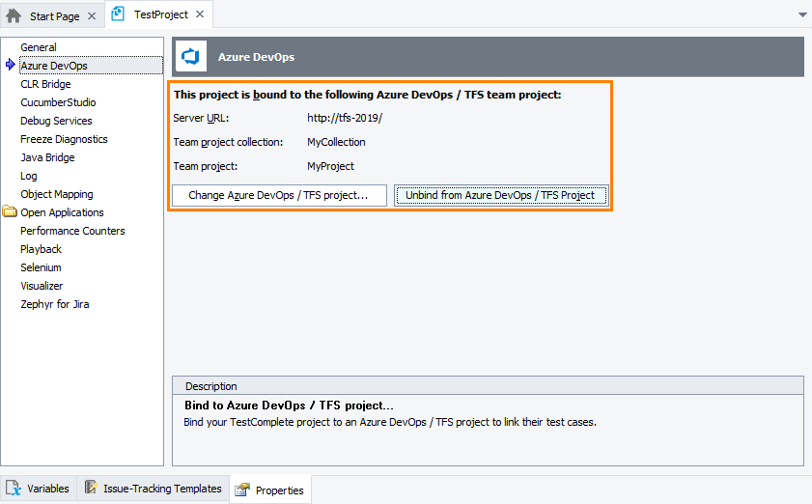Close the TestProject tab
The height and width of the screenshot is (504, 812).
[x=202, y=15]
